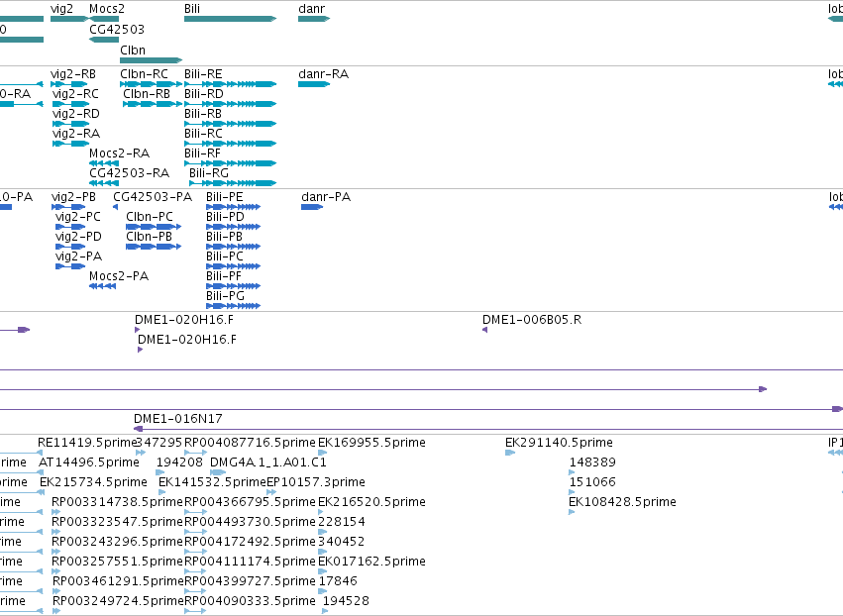
Task: Click EST label EK169955.5prime
Action: [372, 443]
